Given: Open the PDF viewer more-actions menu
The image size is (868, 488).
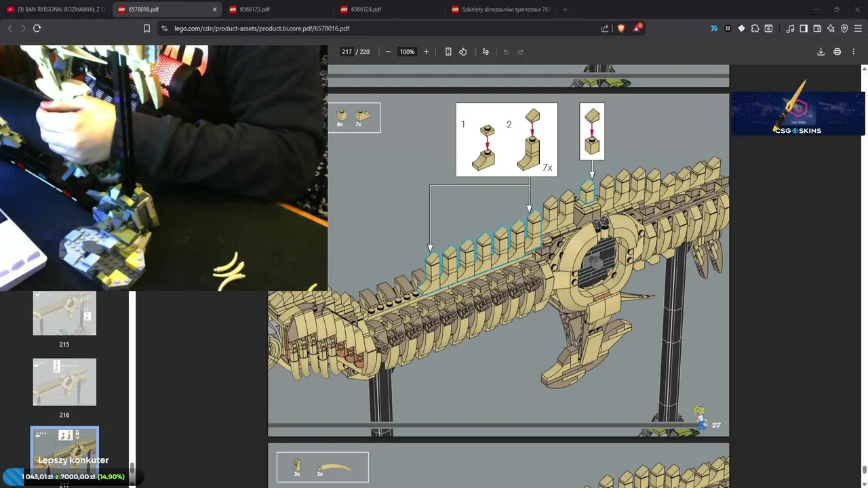Looking at the screenshot, I should (853, 52).
